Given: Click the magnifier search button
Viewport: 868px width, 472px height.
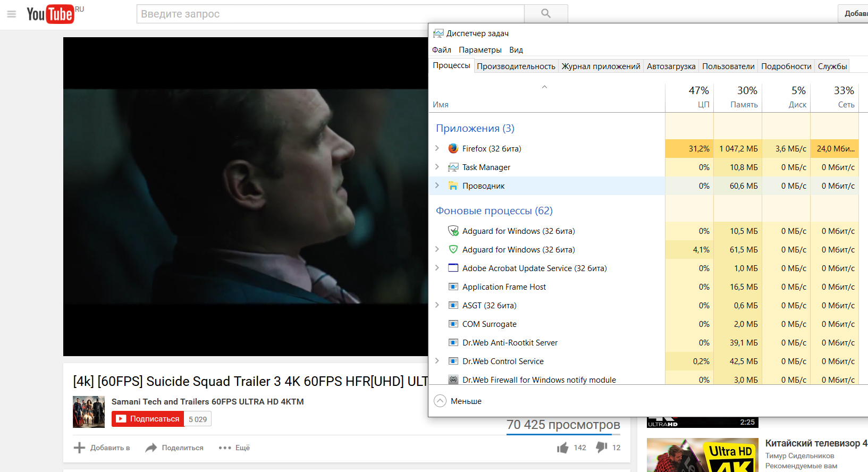Looking at the screenshot, I should click(x=546, y=14).
